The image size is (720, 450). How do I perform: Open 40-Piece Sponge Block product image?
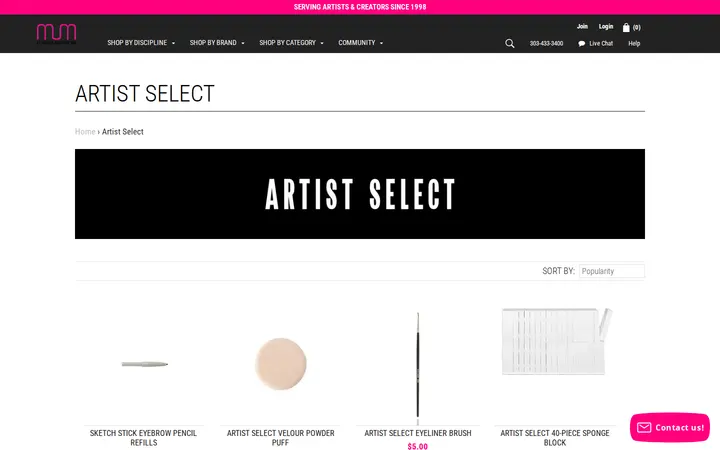coord(556,341)
